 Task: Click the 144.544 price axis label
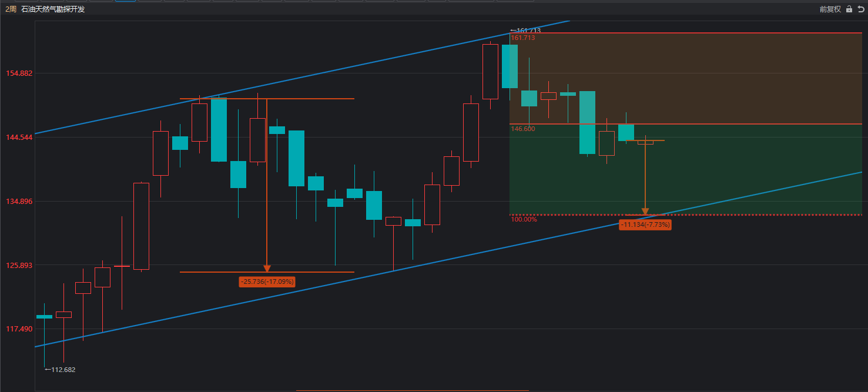tap(19, 138)
